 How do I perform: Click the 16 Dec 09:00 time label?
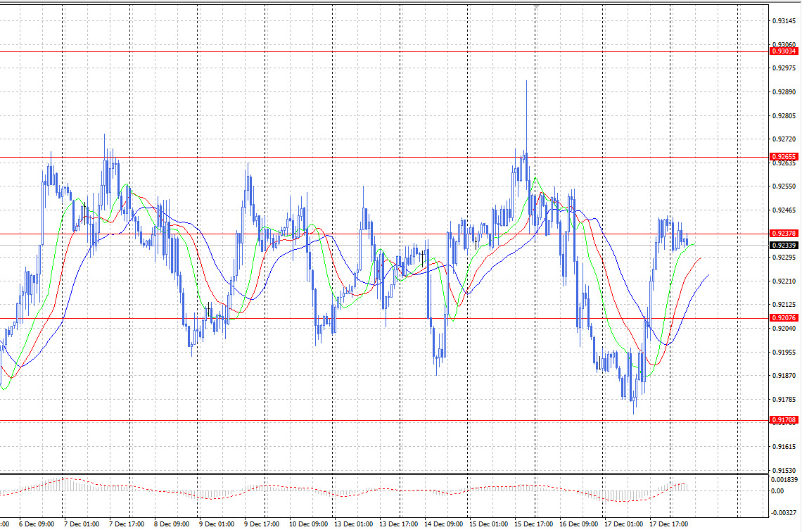tap(578, 524)
